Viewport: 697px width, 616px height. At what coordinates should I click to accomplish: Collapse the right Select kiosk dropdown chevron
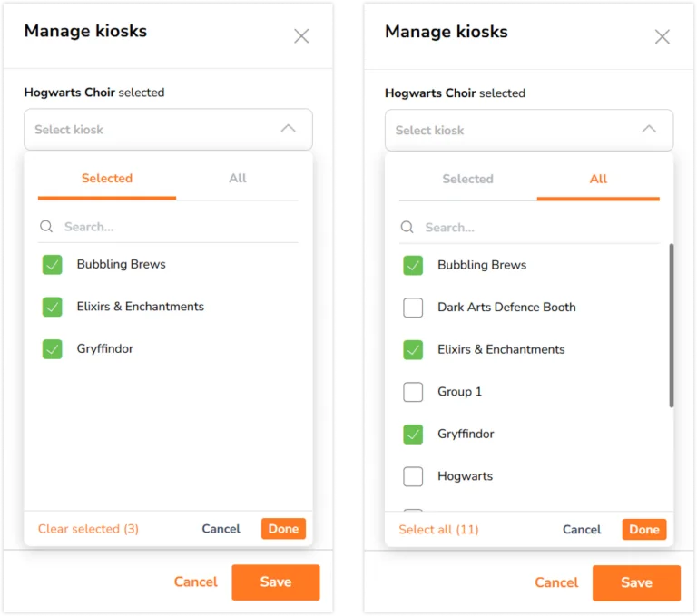(649, 130)
